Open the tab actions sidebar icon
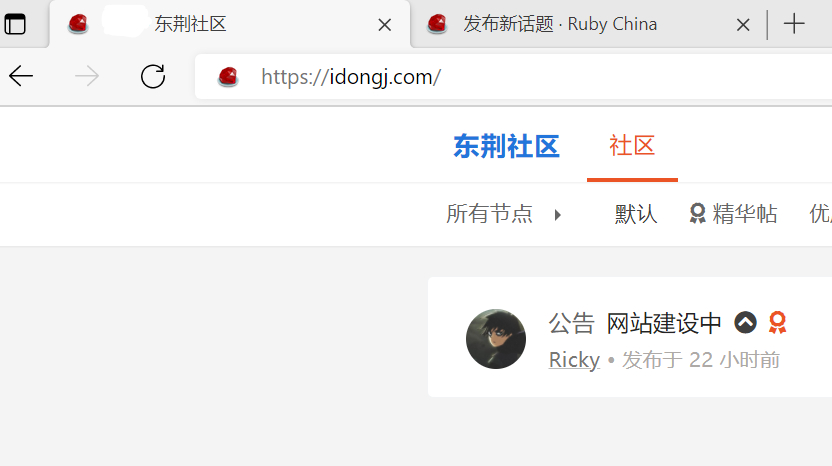This screenshot has width=832, height=466. pos(15,24)
